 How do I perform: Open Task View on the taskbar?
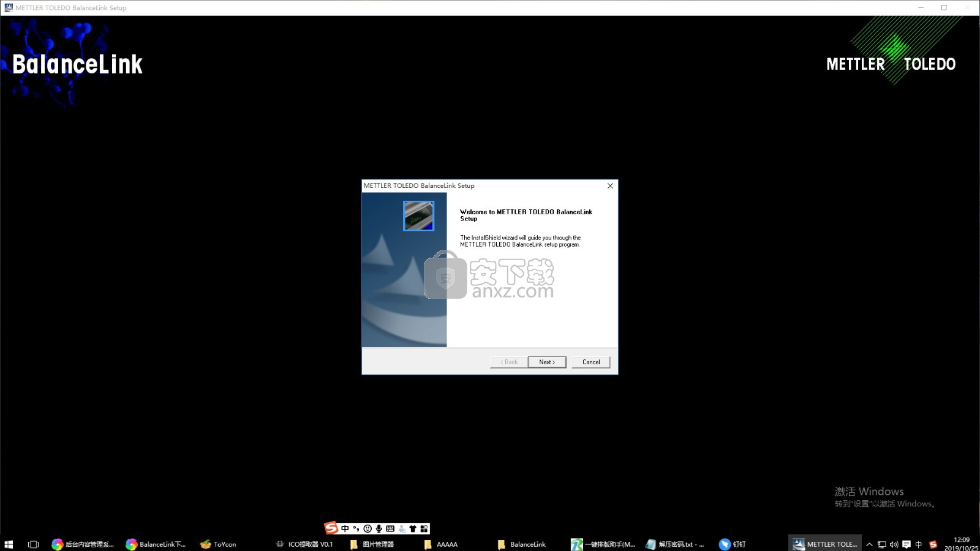tap(33, 544)
